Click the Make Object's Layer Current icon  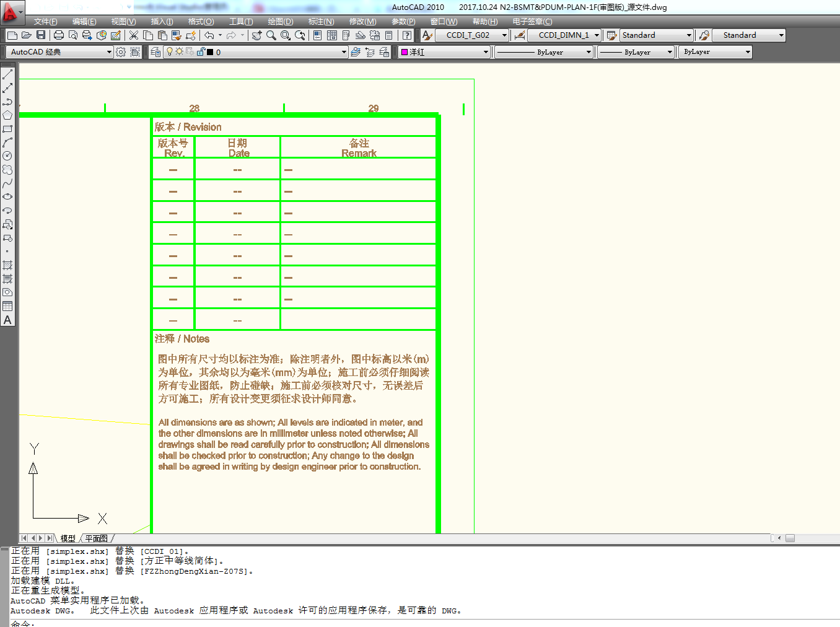click(x=356, y=52)
